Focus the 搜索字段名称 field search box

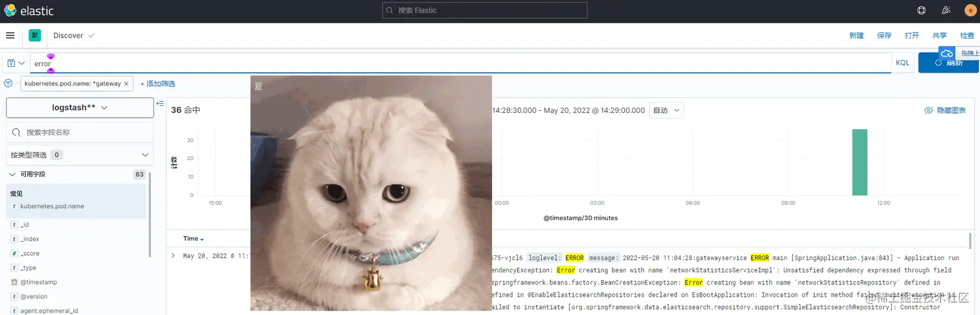click(x=80, y=132)
